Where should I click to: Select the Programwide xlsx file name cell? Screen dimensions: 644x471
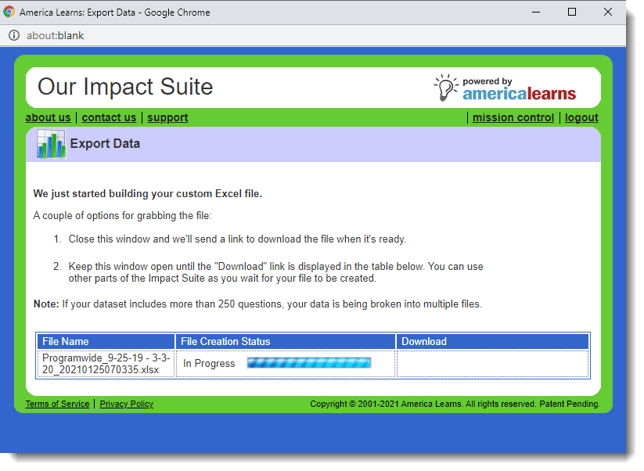(106, 363)
